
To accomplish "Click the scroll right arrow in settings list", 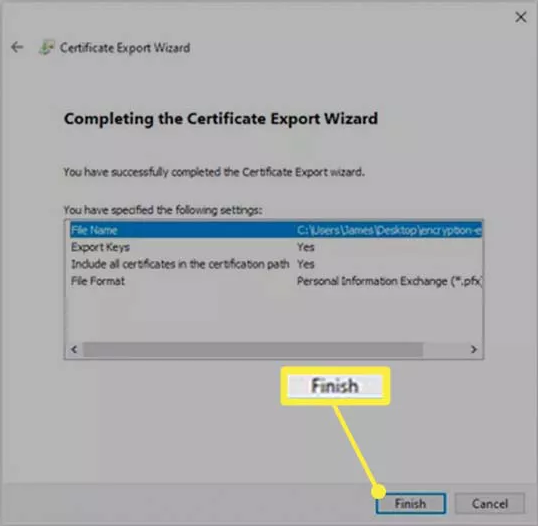I will point(474,349).
